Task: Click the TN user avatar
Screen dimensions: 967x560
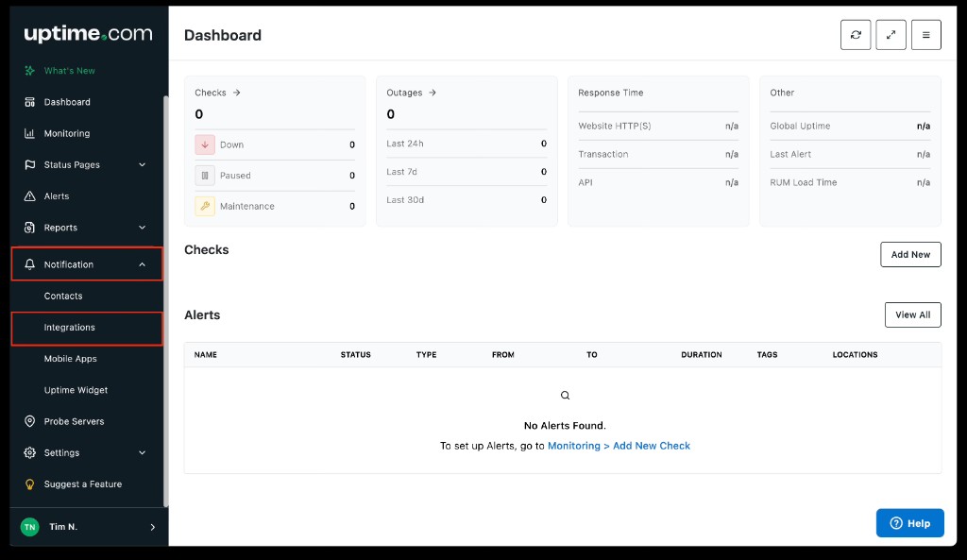Action: 30,527
